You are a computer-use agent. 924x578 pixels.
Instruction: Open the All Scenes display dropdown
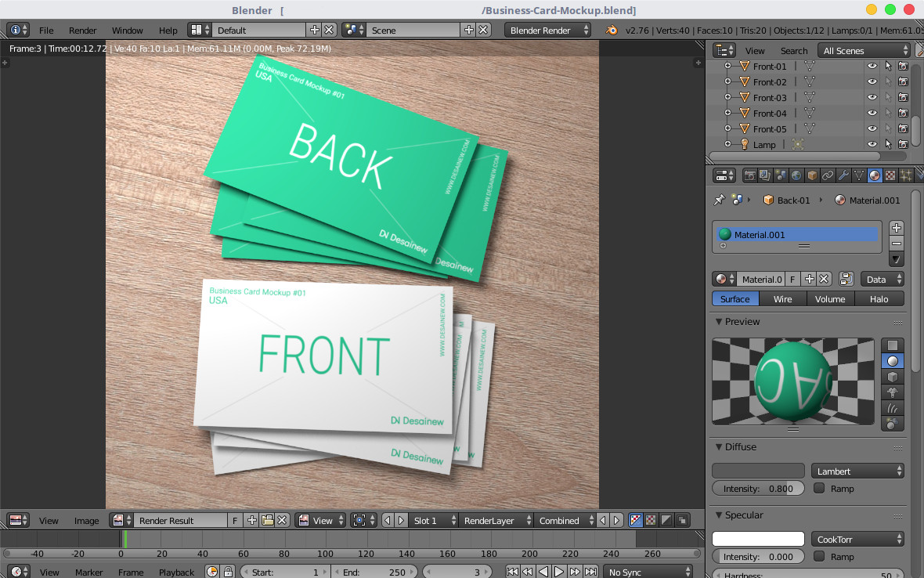[x=859, y=49]
